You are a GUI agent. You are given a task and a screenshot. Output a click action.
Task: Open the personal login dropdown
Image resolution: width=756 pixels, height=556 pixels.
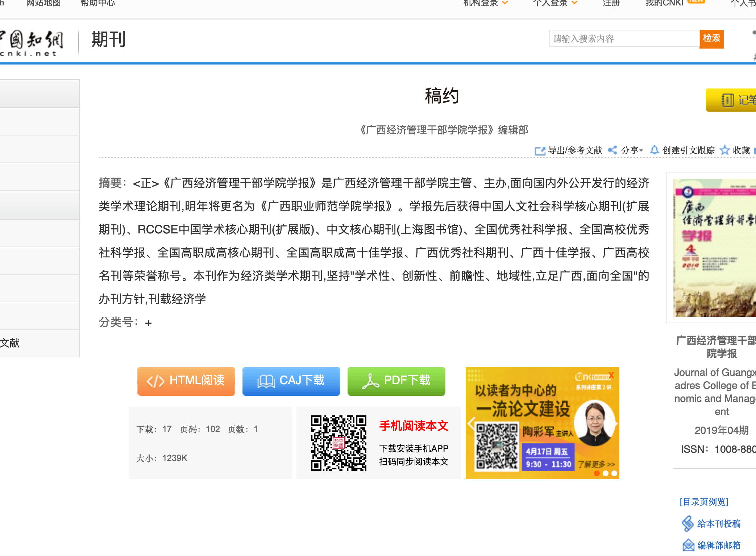tap(555, 4)
